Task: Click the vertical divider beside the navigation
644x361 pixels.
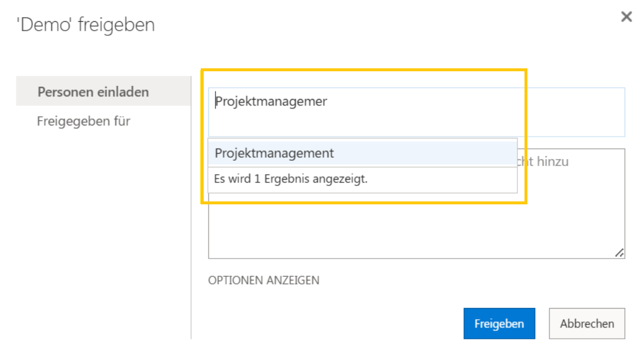Action: coord(191,236)
